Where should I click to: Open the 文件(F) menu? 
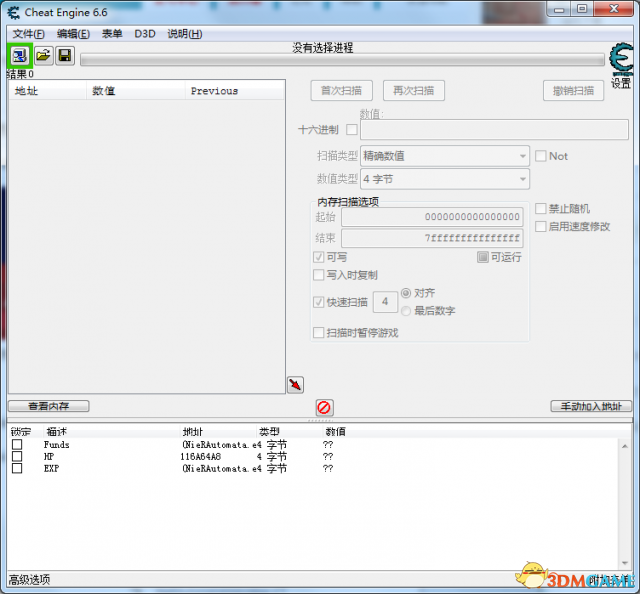click(29, 34)
